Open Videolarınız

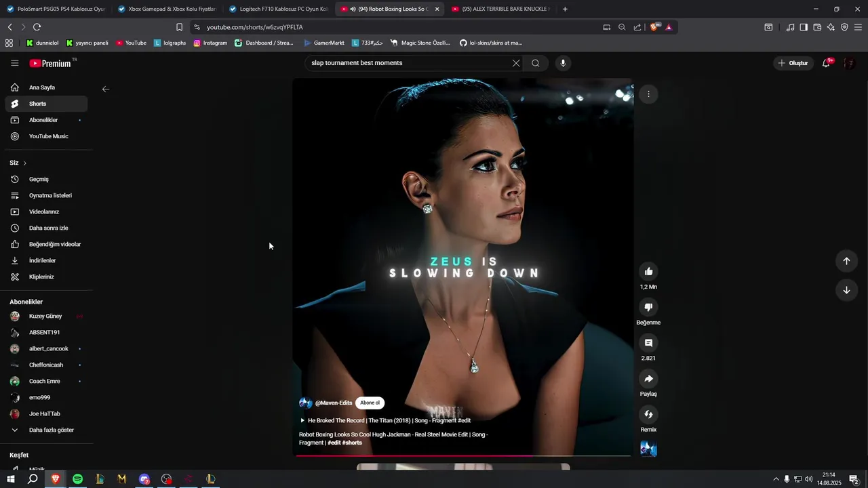point(46,212)
